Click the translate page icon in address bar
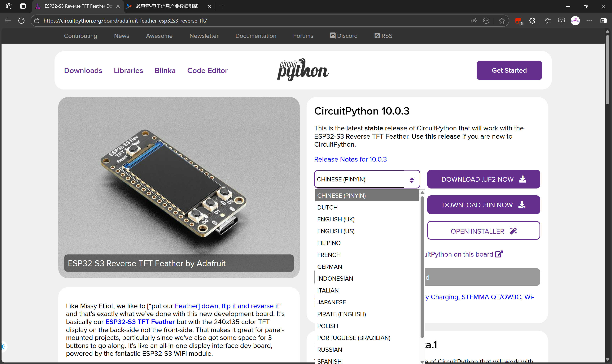Screen dimensions: 612x364 click(x=474, y=21)
